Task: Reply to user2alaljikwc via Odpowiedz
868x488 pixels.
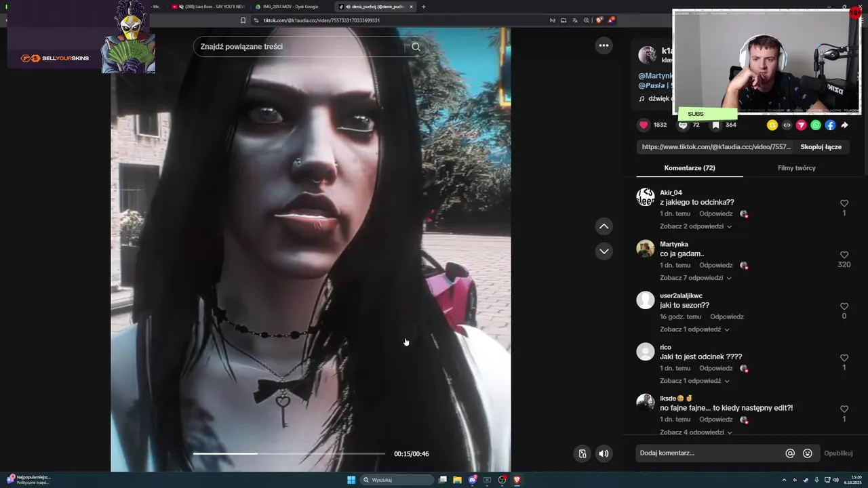Action: tap(727, 317)
